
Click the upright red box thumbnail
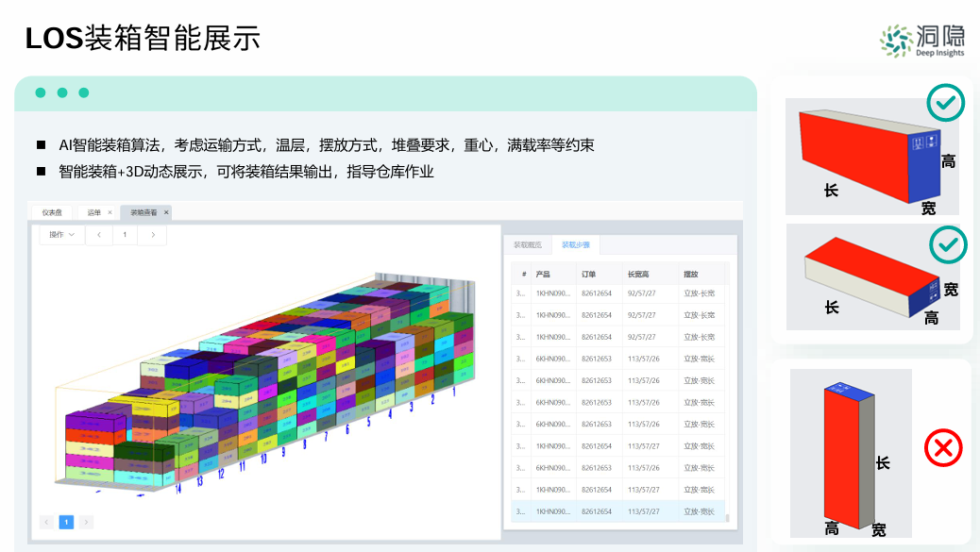(850, 453)
